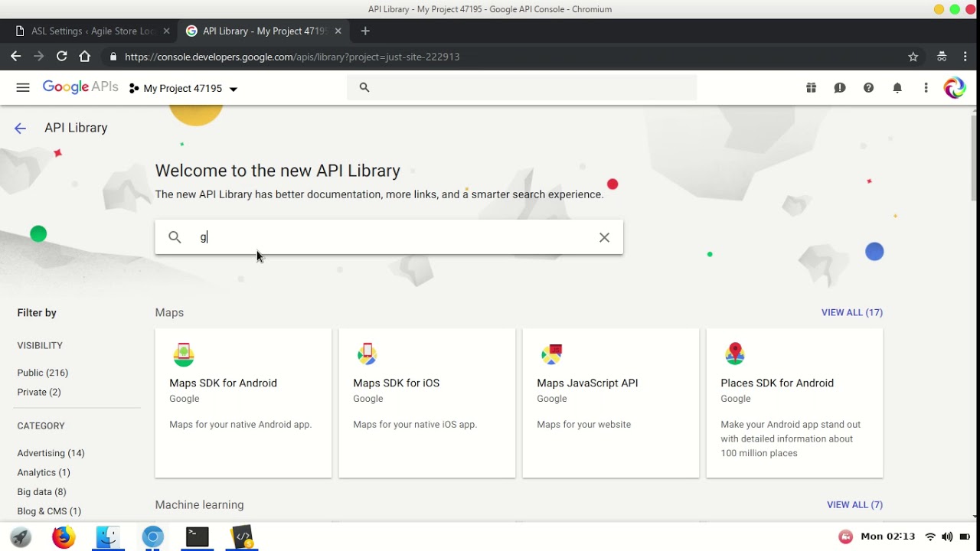The height and width of the screenshot is (551, 980).
Task: Click the Chromium icon in the dock
Action: (x=152, y=537)
